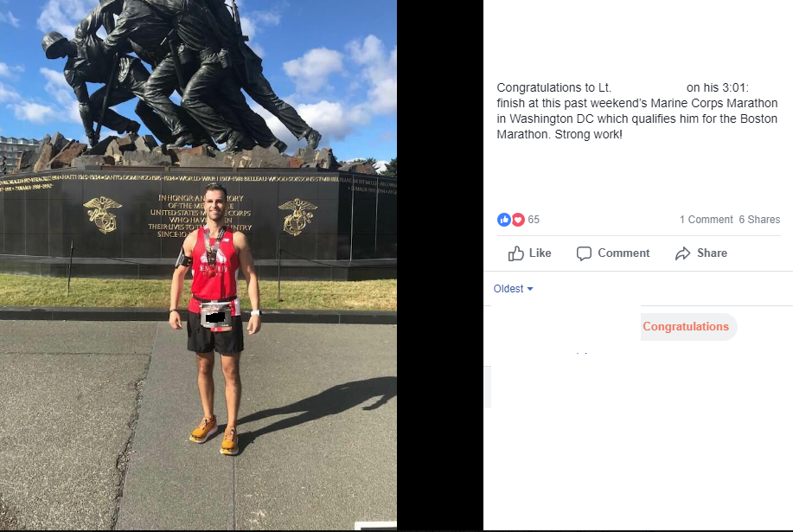This screenshot has height=532, width=793.
Task: Click the redacted name after Lt. in caption
Action: (649, 87)
